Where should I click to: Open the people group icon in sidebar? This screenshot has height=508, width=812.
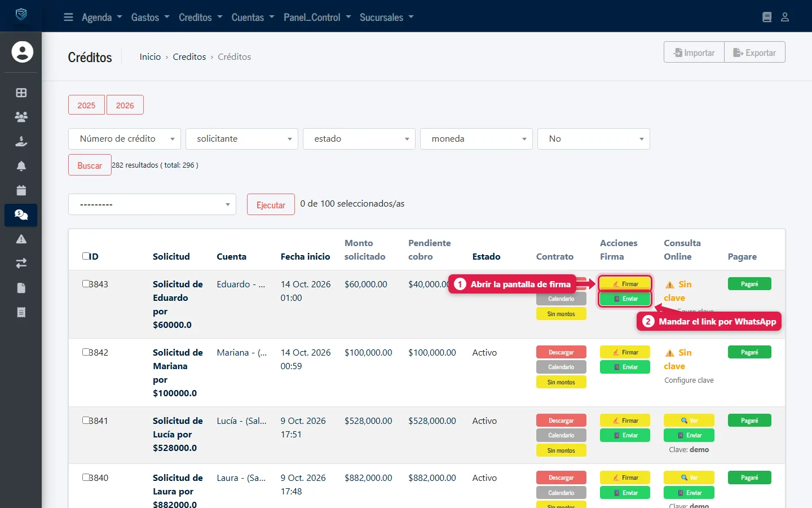click(x=21, y=117)
